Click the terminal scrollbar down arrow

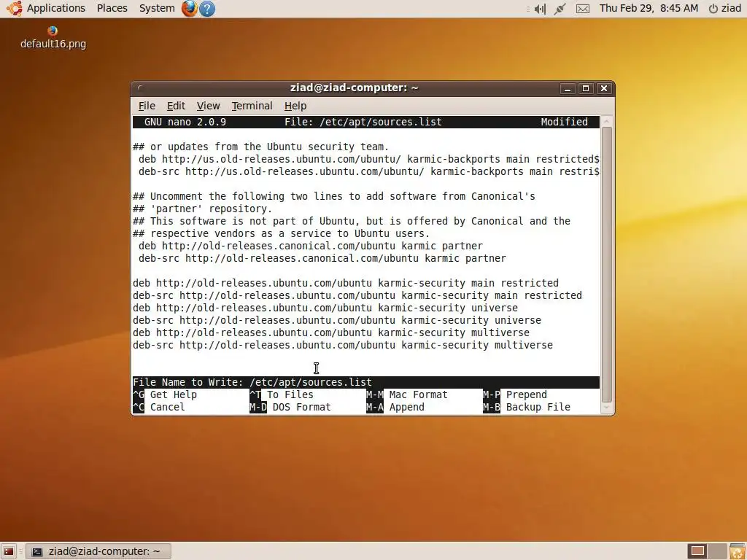(x=606, y=408)
